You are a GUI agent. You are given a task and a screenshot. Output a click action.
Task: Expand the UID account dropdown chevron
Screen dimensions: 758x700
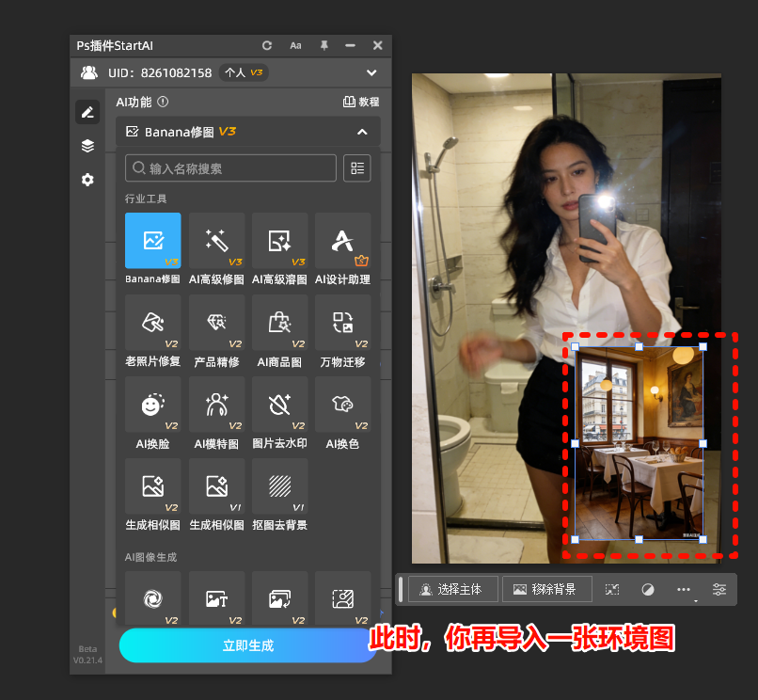coord(371,72)
